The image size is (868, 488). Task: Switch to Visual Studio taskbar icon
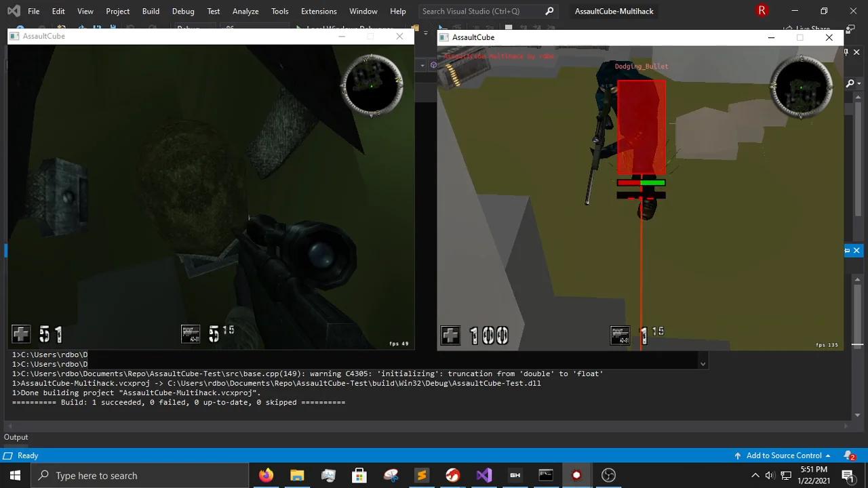(x=484, y=475)
